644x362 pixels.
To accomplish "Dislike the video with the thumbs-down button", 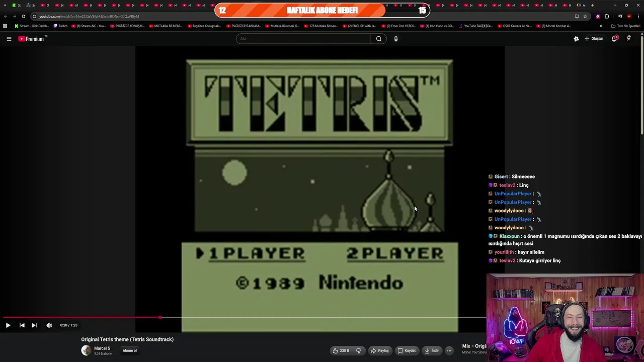I will tap(359, 350).
